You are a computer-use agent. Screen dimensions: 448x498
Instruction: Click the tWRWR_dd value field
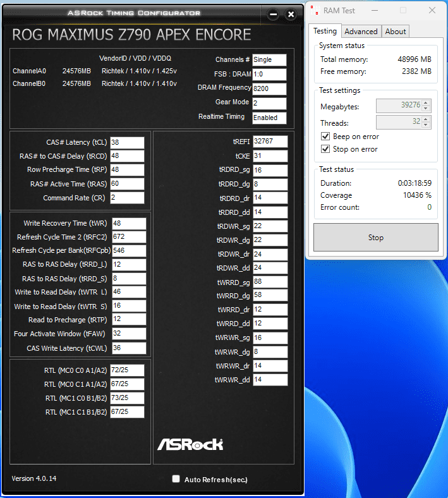(x=270, y=380)
